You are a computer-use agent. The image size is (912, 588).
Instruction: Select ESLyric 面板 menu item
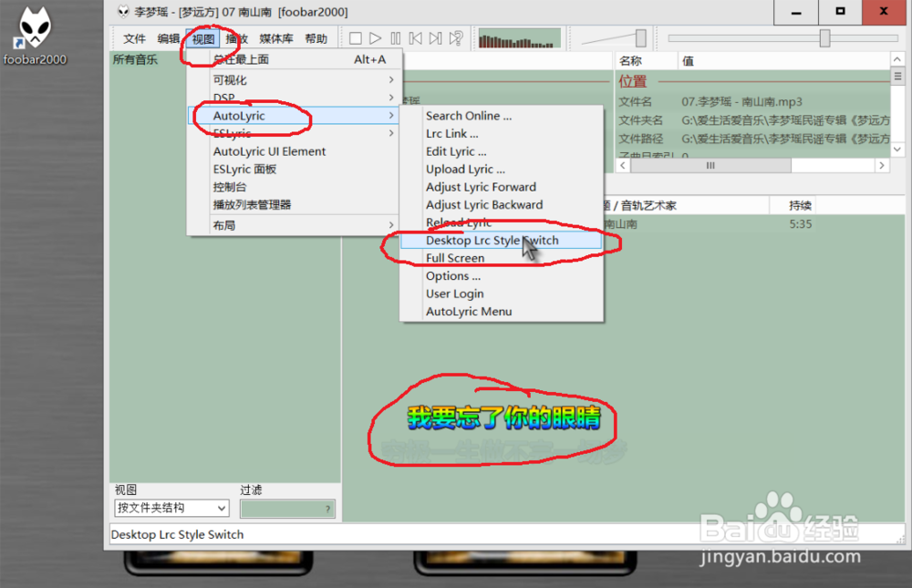[x=295, y=170]
